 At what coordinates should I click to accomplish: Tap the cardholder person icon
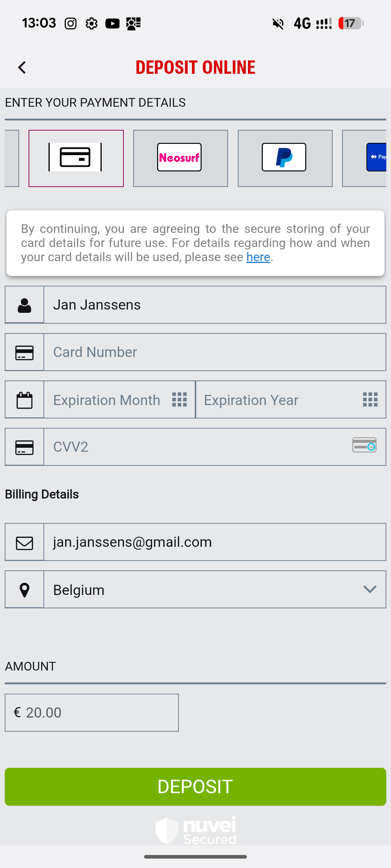[24, 305]
